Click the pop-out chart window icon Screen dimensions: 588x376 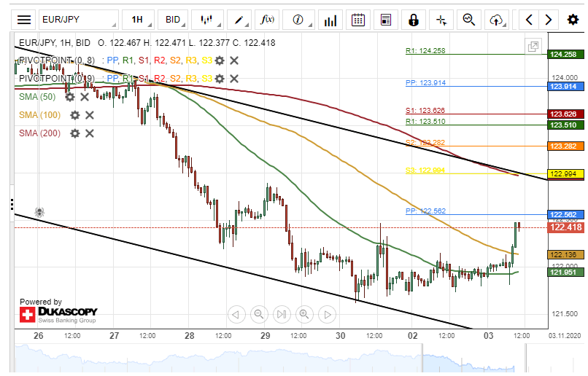(x=533, y=47)
